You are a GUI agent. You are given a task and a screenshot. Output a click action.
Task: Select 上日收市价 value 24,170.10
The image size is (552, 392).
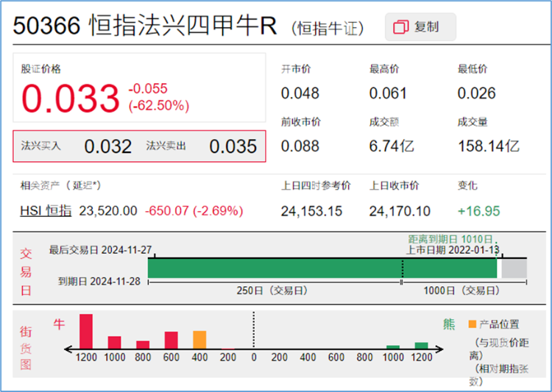400,211
